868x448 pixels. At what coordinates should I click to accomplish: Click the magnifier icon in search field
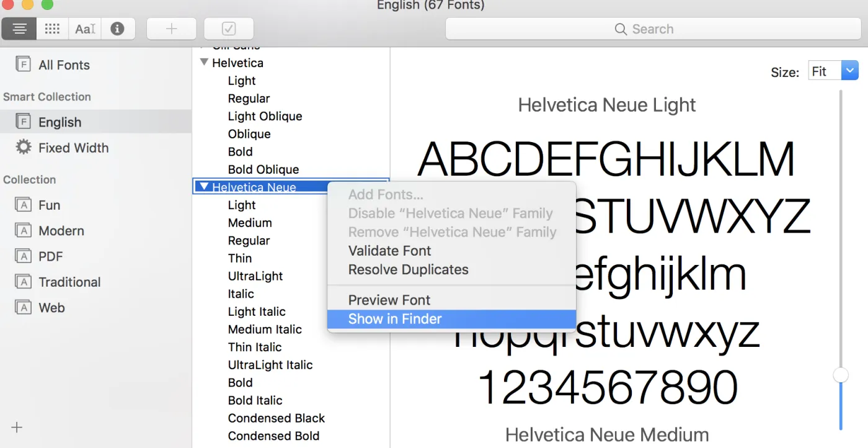[620, 29]
